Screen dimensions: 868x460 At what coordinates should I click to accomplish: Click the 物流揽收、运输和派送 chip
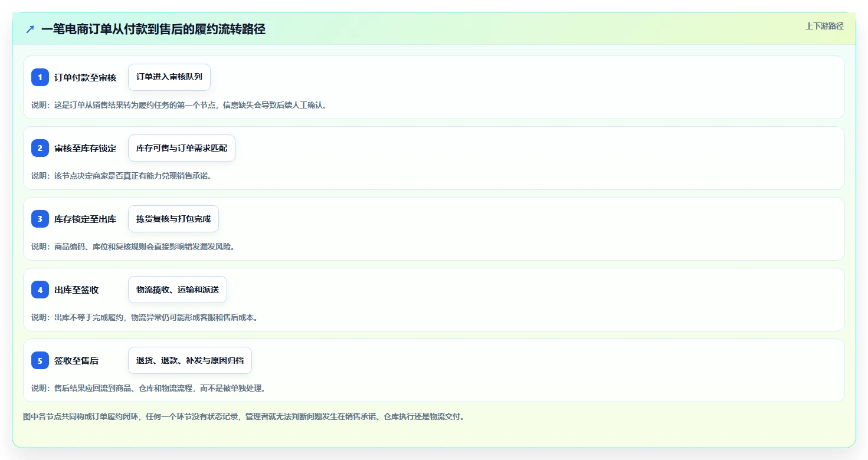(x=178, y=290)
